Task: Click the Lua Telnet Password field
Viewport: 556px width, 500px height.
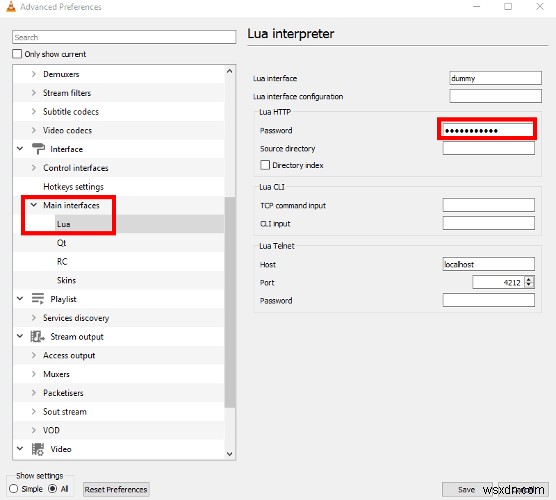Action: (x=489, y=300)
